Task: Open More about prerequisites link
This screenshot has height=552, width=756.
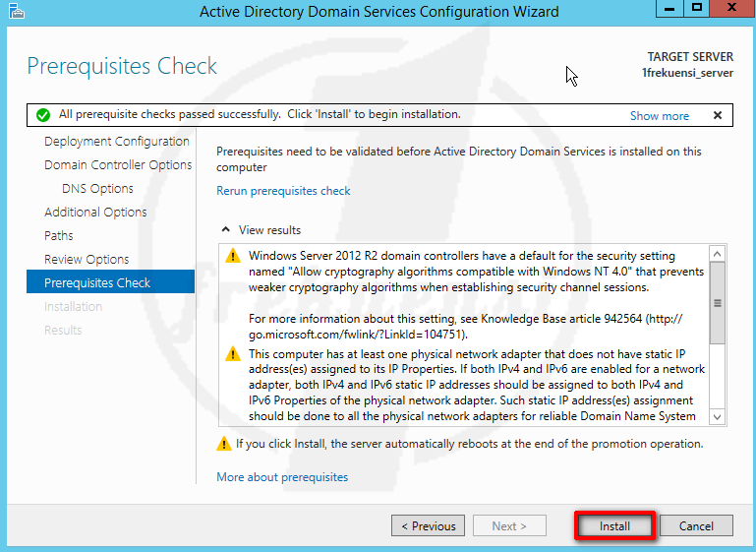Action: [282, 476]
